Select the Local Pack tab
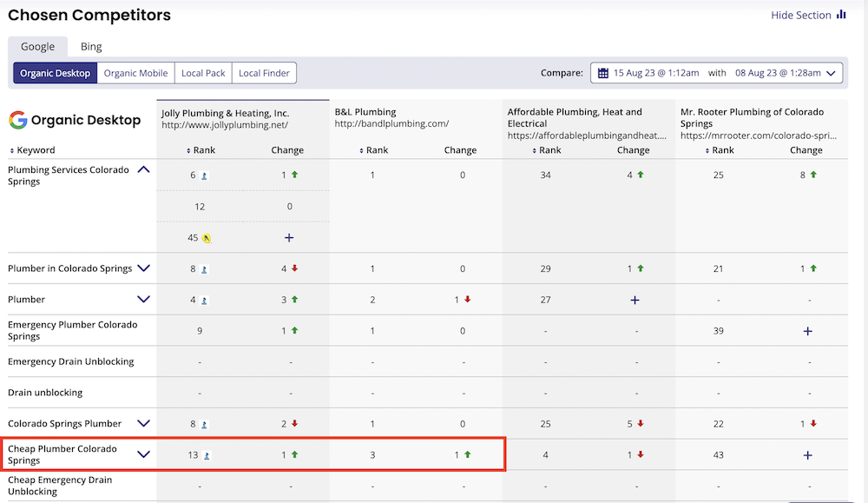868x503 pixels. 203,73
